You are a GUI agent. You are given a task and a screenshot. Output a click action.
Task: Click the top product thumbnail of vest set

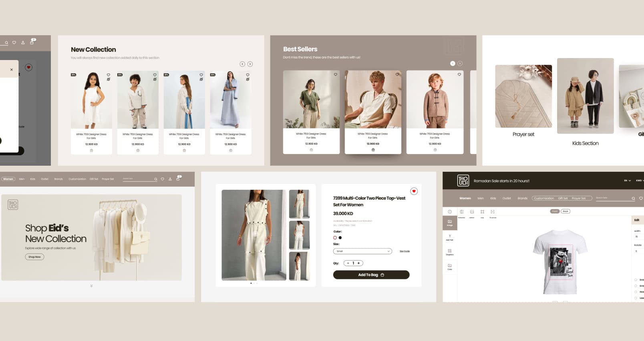coord(299,204)
